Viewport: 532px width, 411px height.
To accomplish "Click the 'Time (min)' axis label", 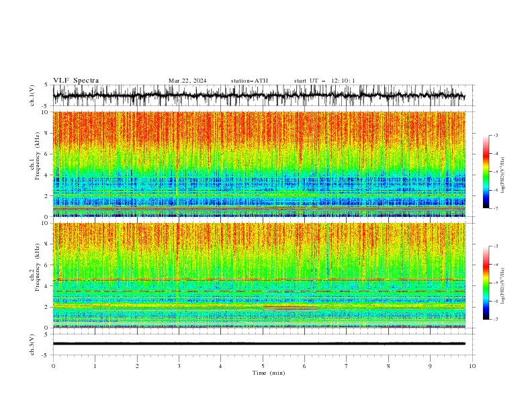I will (269, 373).
